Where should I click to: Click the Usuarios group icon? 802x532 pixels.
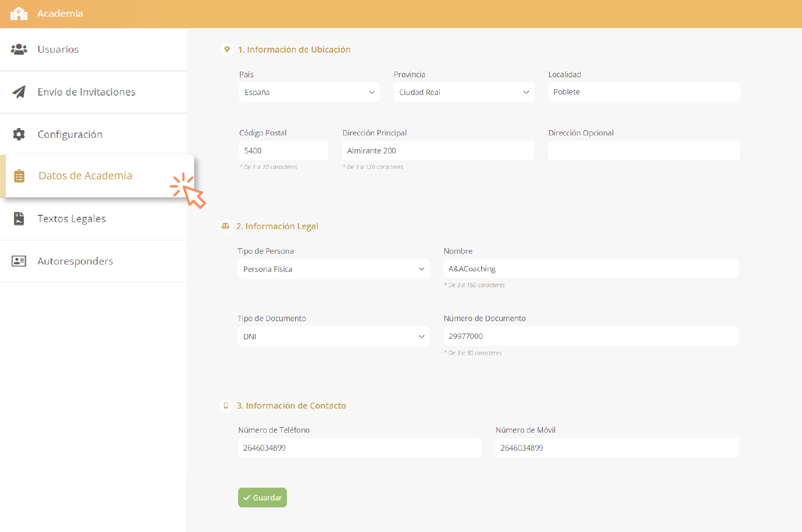click(x=19, y=49)
